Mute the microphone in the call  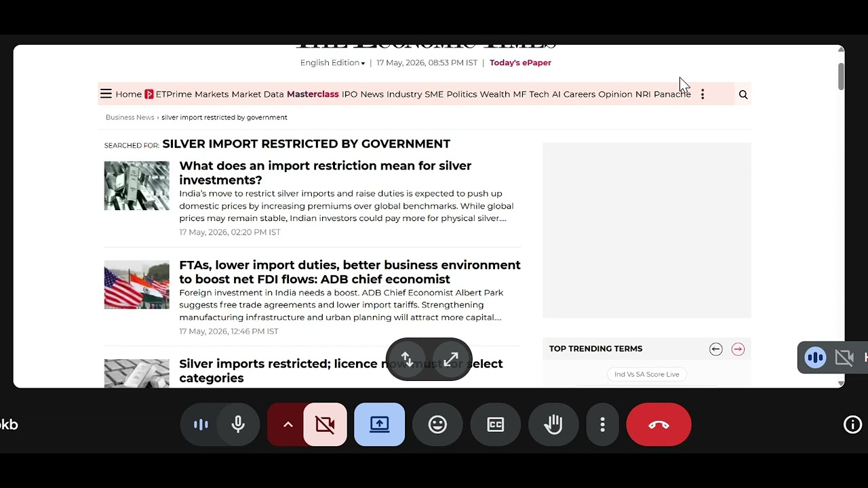coord(238,425)
